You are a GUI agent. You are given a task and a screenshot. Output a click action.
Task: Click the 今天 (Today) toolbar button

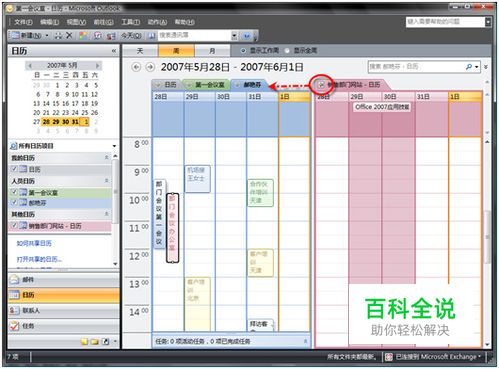(x=131, y=35)
